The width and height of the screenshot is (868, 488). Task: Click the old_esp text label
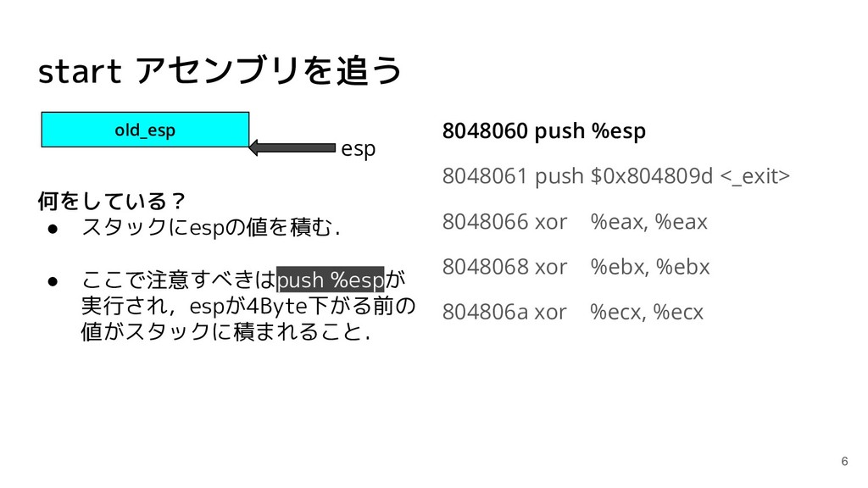click(x=145, y=130)
